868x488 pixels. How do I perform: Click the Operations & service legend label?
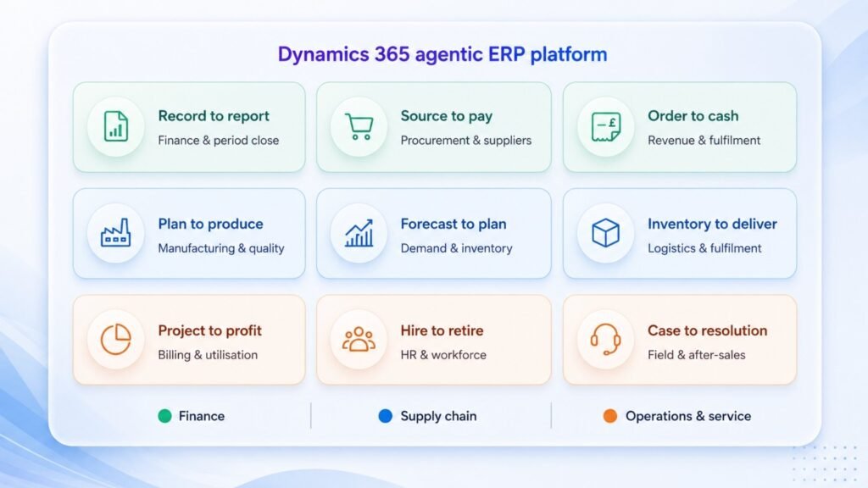pos(688,416)
